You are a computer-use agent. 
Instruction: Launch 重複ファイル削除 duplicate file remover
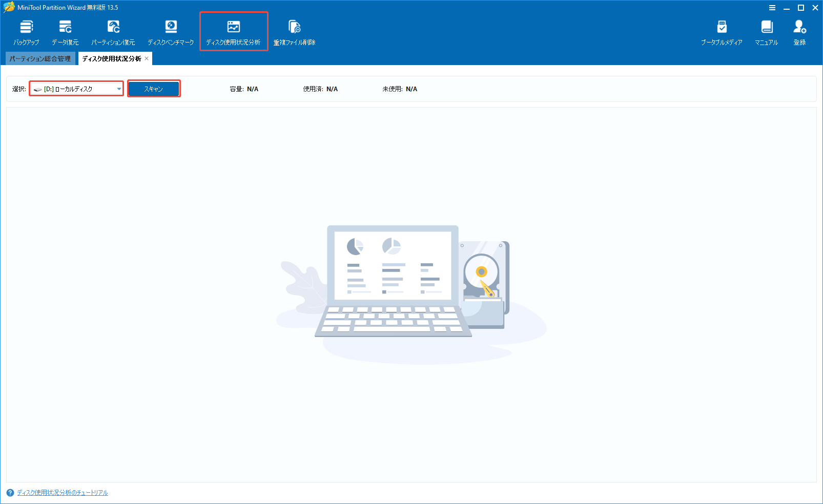(x=295, y=31)
